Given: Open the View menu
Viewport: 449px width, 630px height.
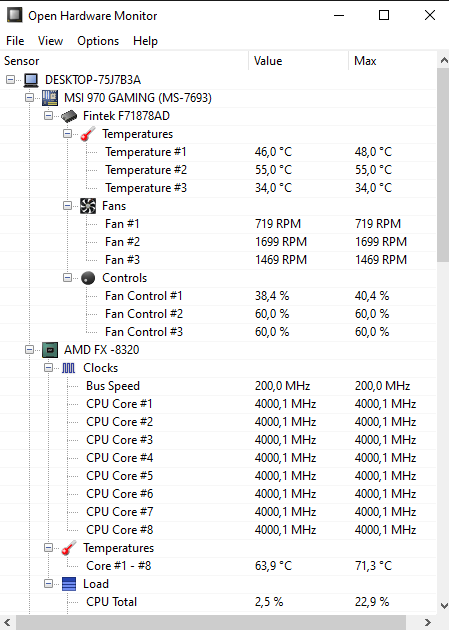Looking at the screenshot, I should (50, 41).
